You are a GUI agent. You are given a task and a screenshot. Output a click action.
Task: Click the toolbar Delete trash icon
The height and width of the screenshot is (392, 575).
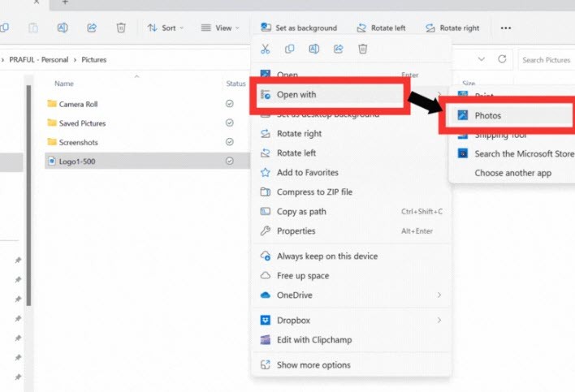[x=121, y=28]
